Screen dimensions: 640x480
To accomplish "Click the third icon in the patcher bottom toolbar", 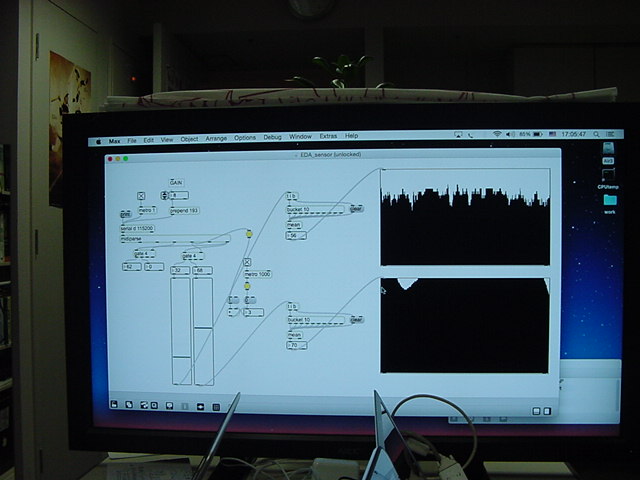I will [x=144, y=405].
